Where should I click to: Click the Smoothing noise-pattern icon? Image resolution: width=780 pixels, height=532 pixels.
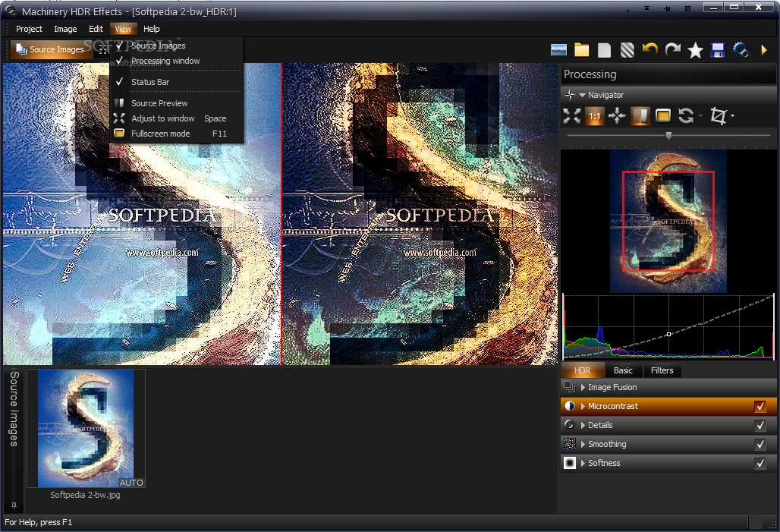[x=570, y=444]
